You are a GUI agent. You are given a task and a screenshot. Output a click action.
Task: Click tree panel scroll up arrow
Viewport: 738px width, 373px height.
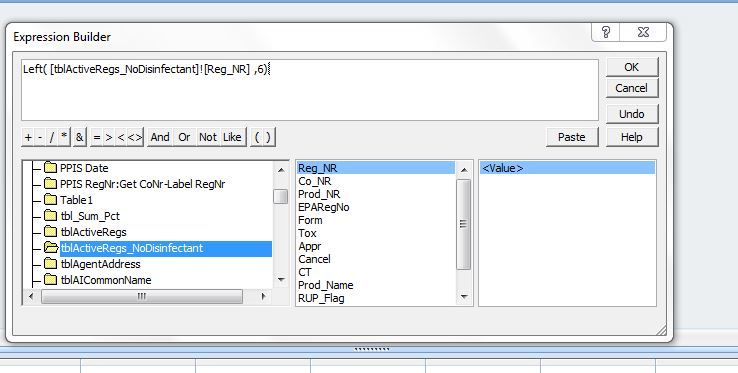click(281, 170)
